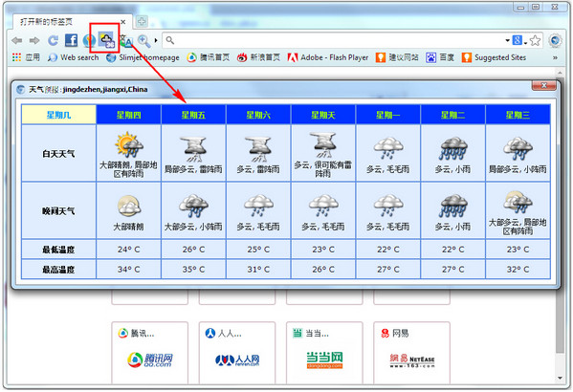573x392 pixels.
Task: Bookmark page with the star icon
Action: tap(535, 40)
